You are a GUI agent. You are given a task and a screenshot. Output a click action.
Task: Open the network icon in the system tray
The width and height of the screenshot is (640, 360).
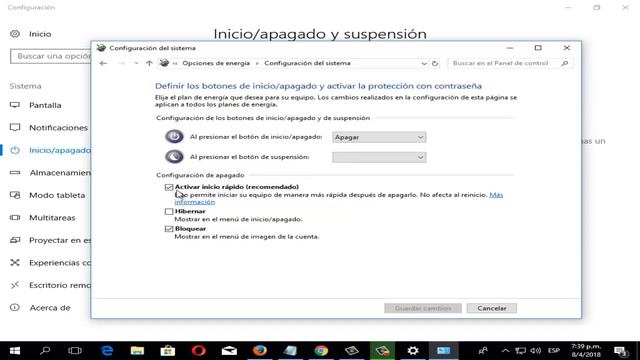520,351
